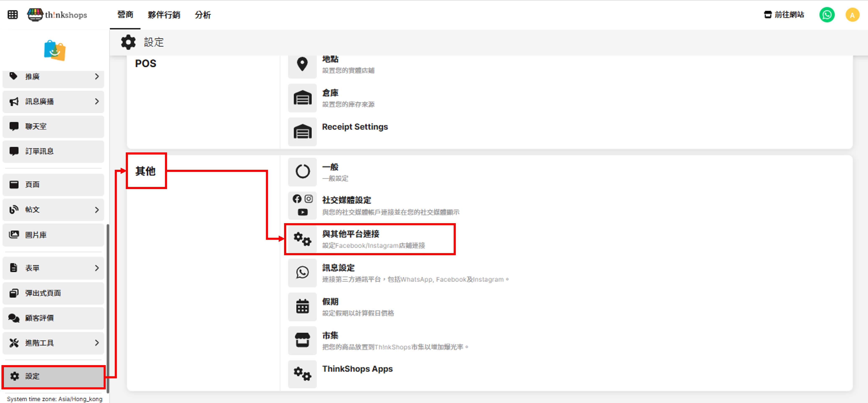This screenshot has width=868, height=403.
Task: Click the social media icons for 社交媒體設定
Action: (302, 205)
